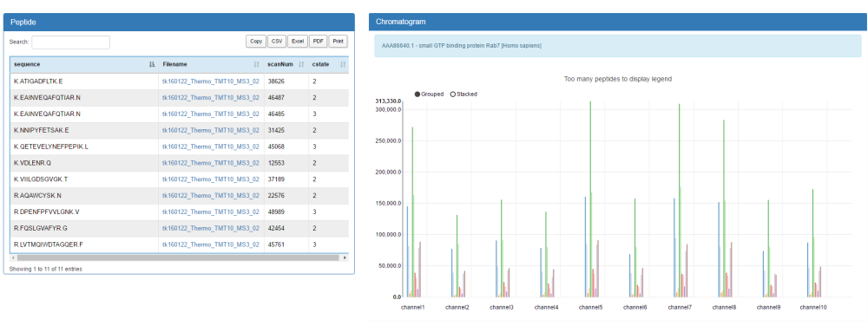Select the K.VDLENR.Q peptide row
Screen dimensions: 868x326
179,163
